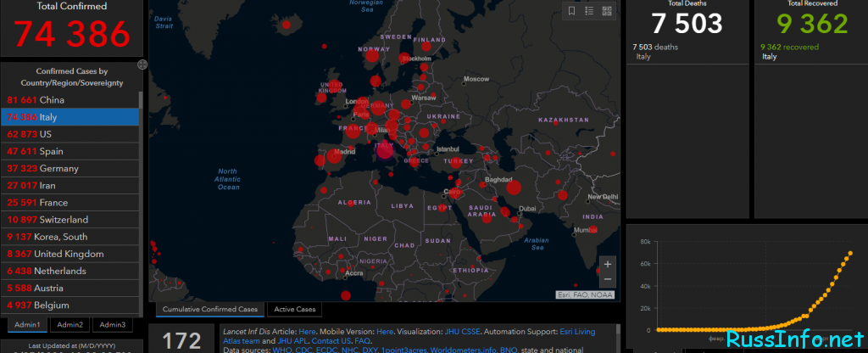
Task: Select Austria in the country list
Action: click(70, 289)
